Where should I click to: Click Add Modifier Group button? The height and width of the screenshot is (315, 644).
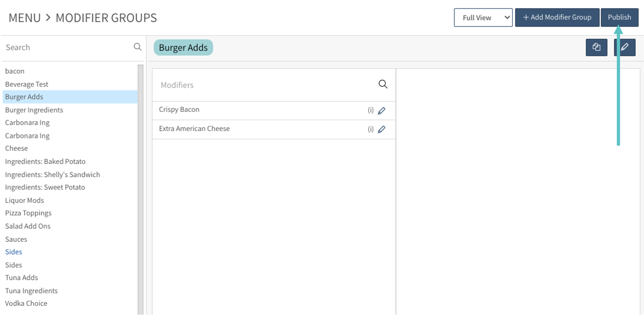click(557, 17)
